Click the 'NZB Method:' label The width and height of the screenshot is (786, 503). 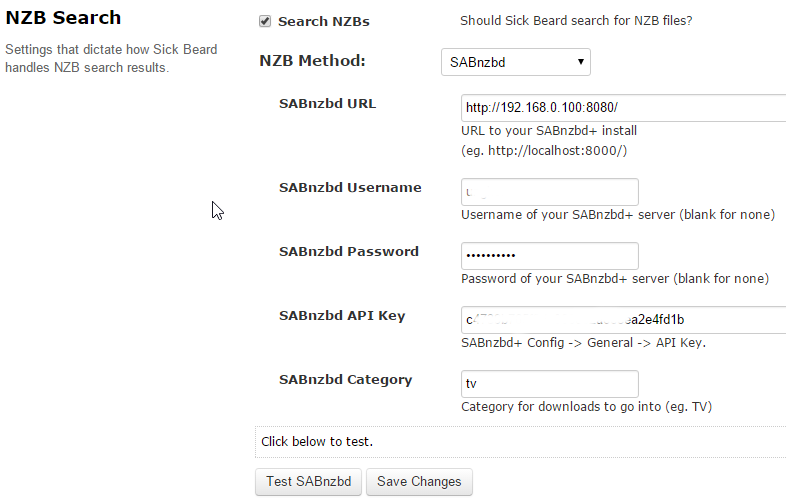coord(312,61)
